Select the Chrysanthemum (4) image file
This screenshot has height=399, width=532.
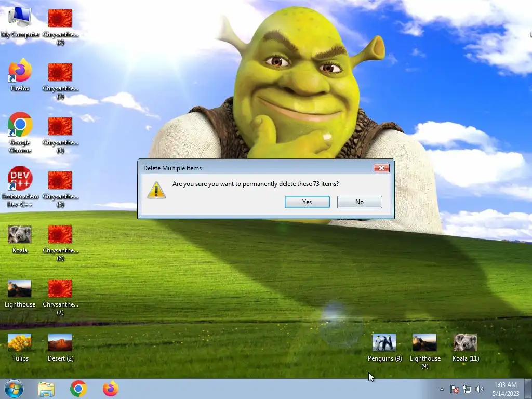point(60,136)
